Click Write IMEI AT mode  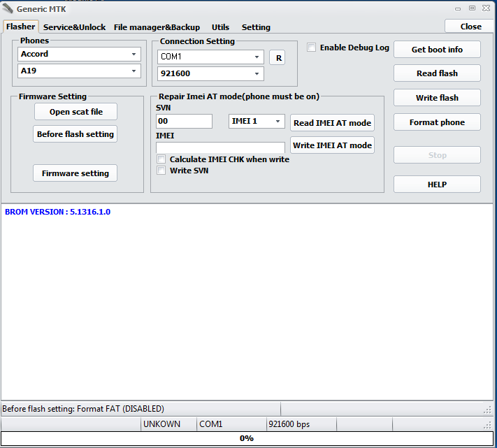pyautogui.click(x=332, y=145)
